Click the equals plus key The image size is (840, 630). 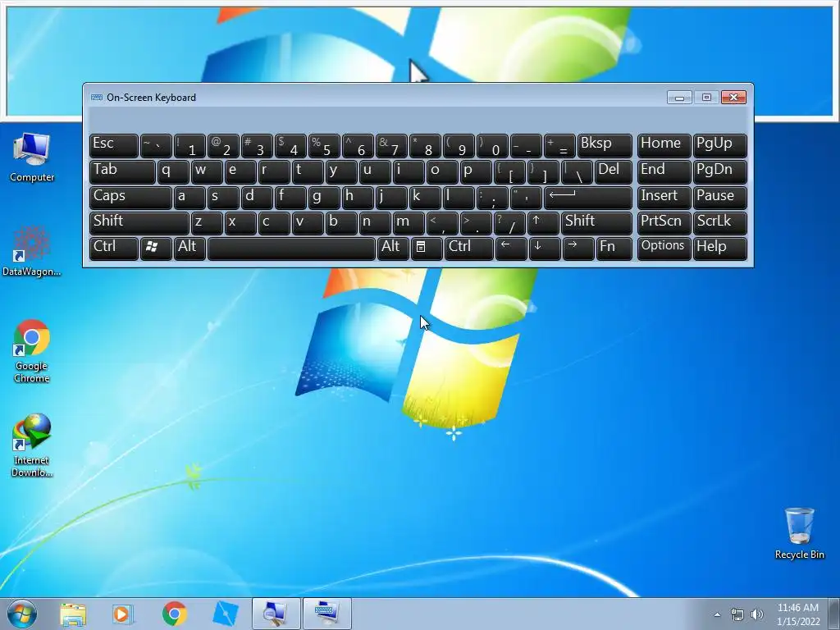pyautogui.click(x=559, y=146)
